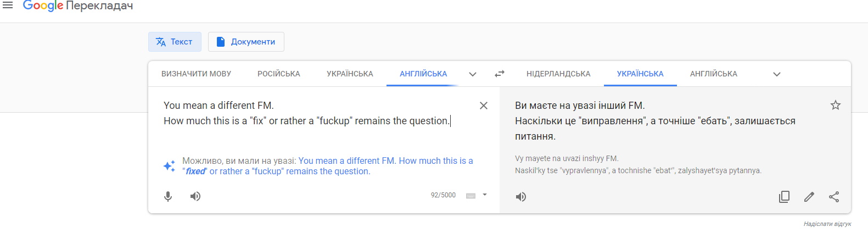Save translation with the star icon
This screenshot has height=232, width=868.
pos(836,105)
